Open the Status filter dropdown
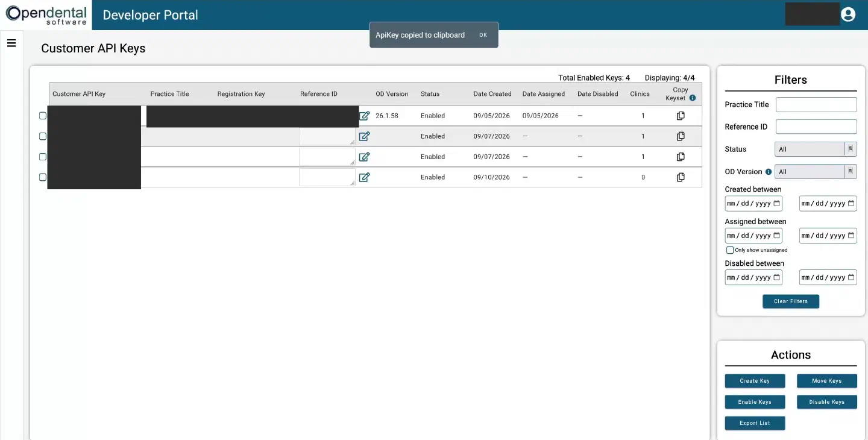The image size is (868, 440). click(816, 149)
